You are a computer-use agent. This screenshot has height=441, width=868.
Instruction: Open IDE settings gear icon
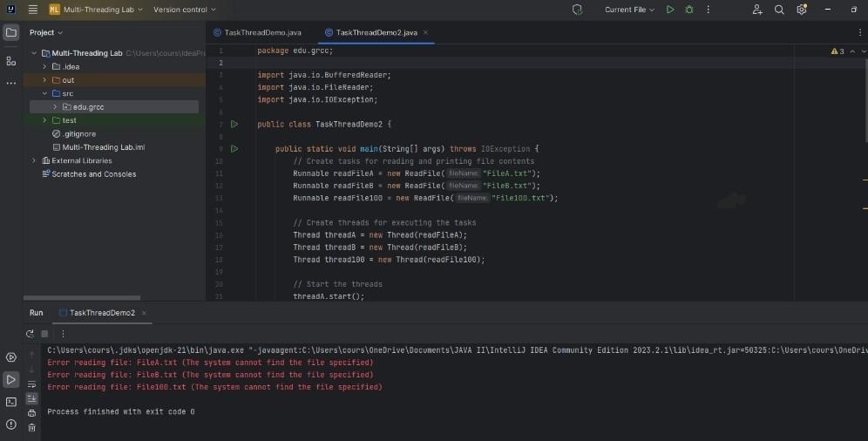pyautogui.click(x=802, y=10)
